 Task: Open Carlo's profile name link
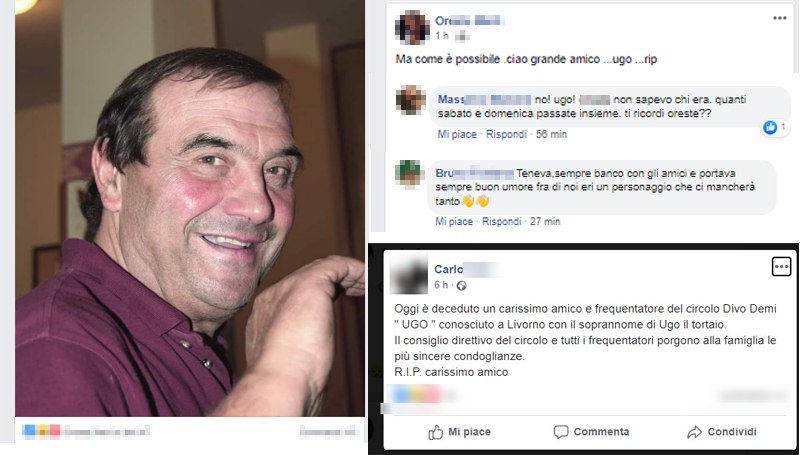448,269
